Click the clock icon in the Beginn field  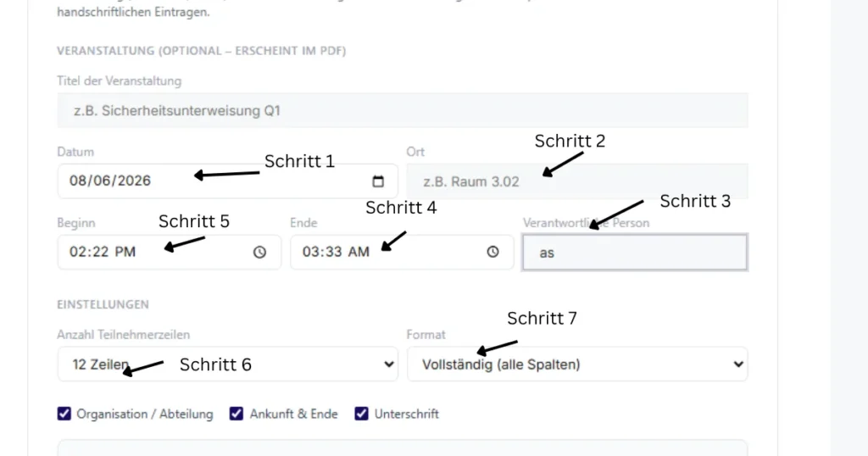coord(259,253)
